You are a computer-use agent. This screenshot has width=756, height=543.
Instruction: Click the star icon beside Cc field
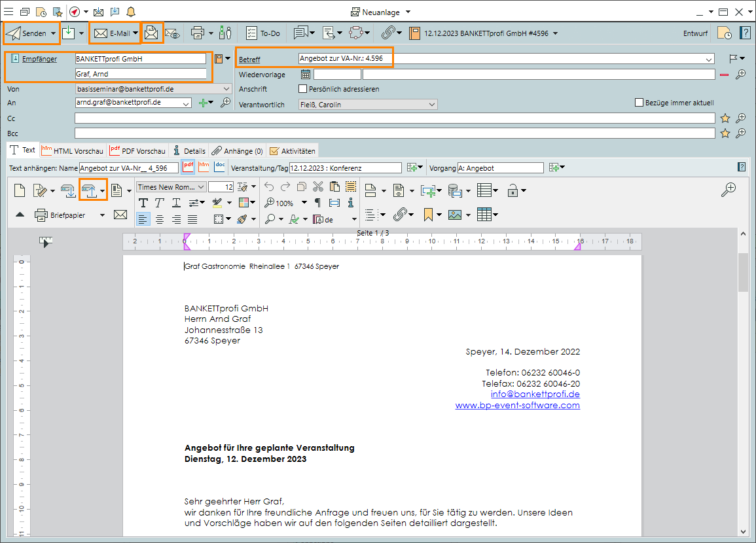pos(725,118)
